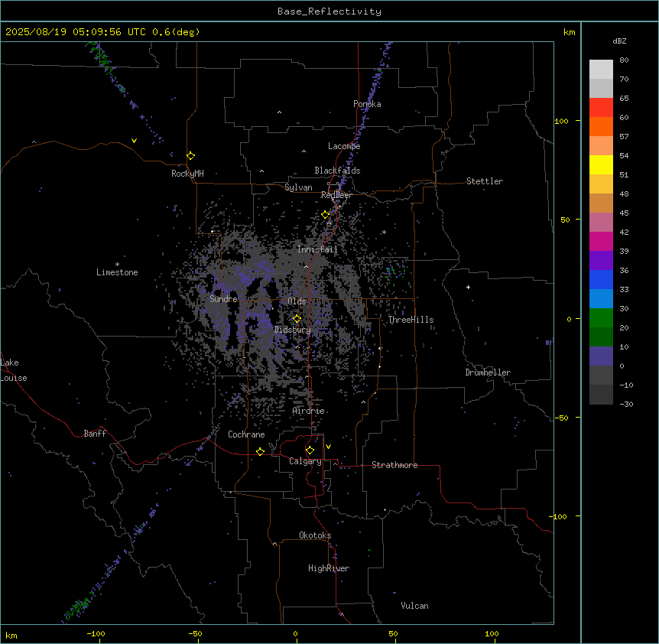Click the HighRiver label
This screenshot has height=644, width=659.
pyautogui.click(x=329, y=568)
